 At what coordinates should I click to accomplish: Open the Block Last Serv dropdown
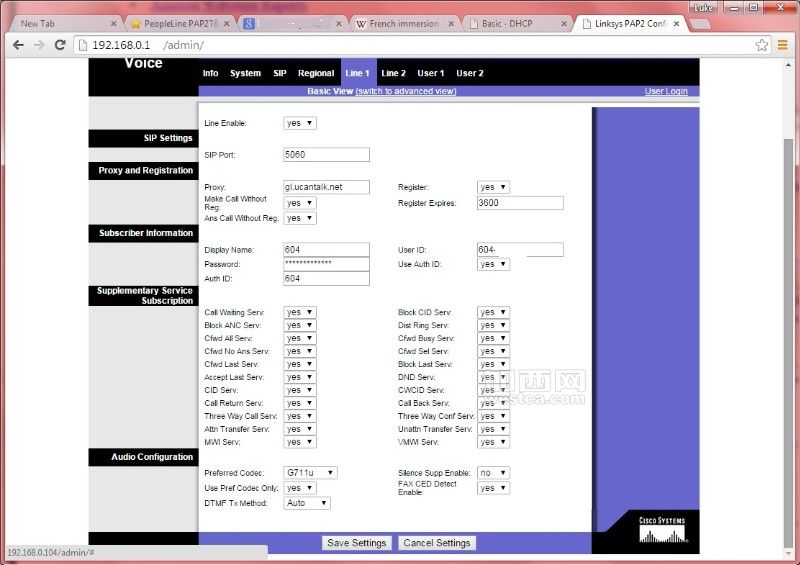493,364
